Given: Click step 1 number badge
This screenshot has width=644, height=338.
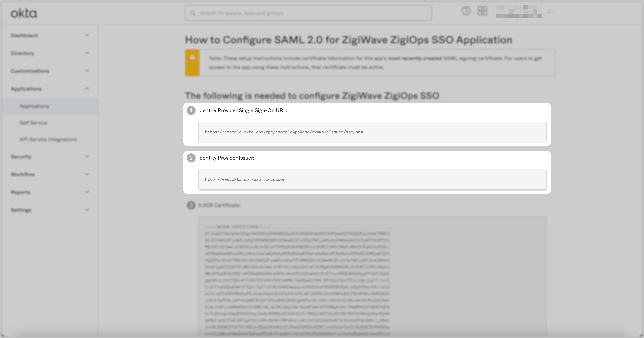Looking at the screenshot, I should (191, 110).
